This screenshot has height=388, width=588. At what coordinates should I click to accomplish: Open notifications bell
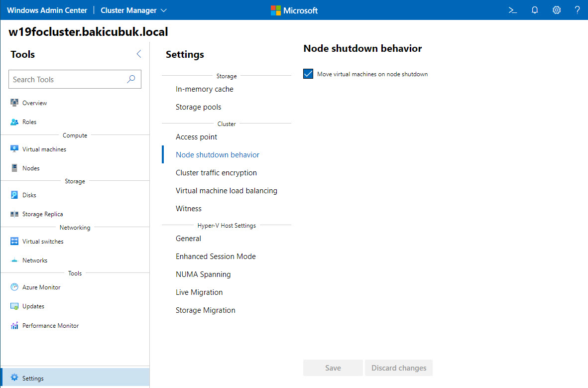click(535, 10)
